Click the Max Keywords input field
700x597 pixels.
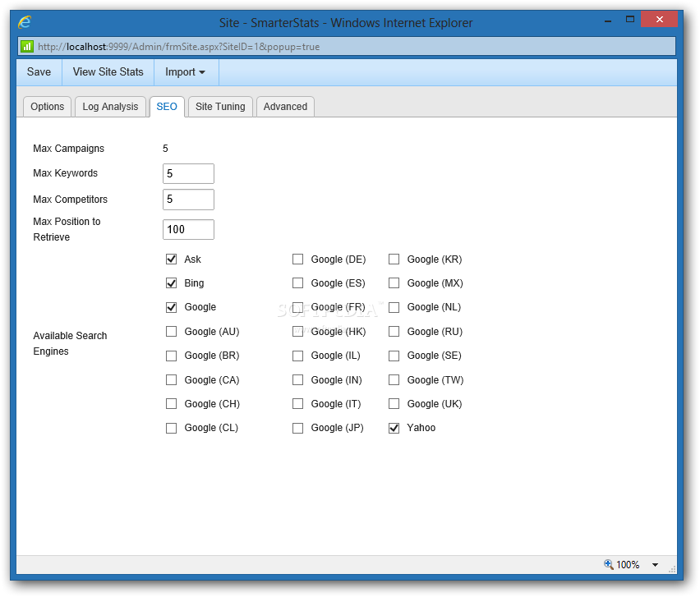pyautogui.click(x=188, y=173)
